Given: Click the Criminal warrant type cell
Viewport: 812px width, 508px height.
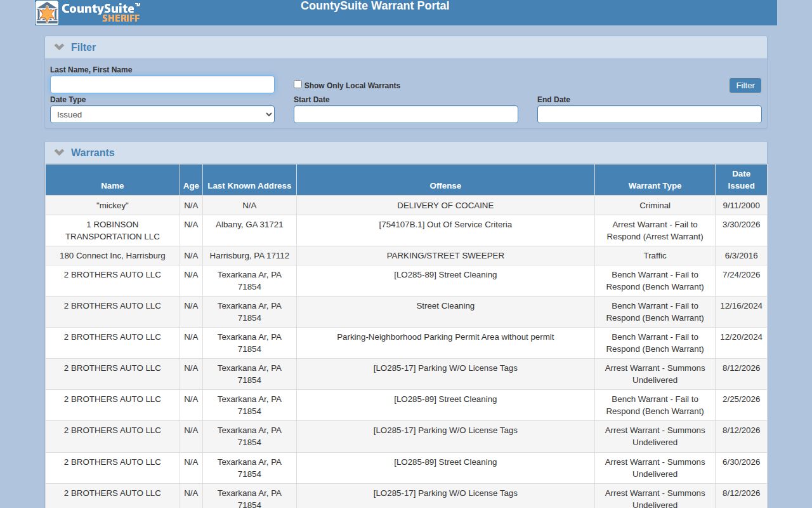Looking at the screenshot, I should tap(655, 206).
